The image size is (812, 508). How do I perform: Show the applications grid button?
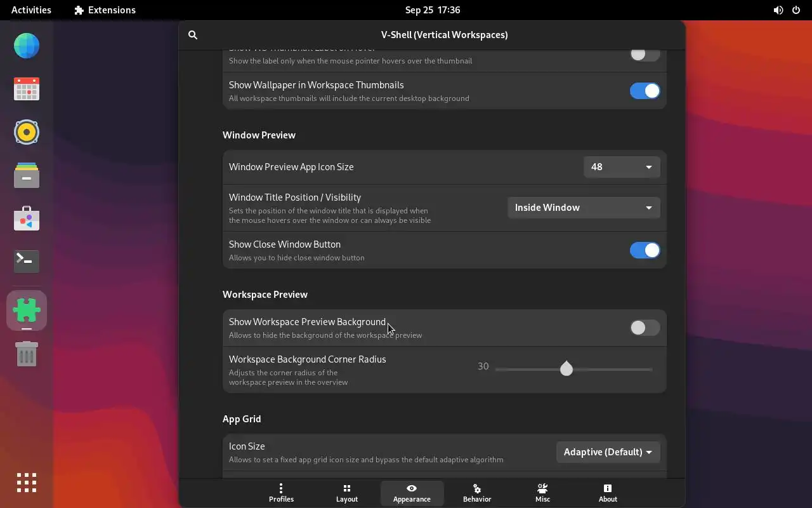click(27, 483)
